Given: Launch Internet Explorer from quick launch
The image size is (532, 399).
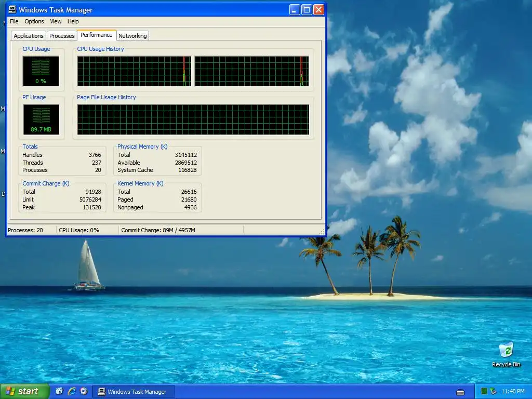Looking at the screenshot, I should click(72, 391).
